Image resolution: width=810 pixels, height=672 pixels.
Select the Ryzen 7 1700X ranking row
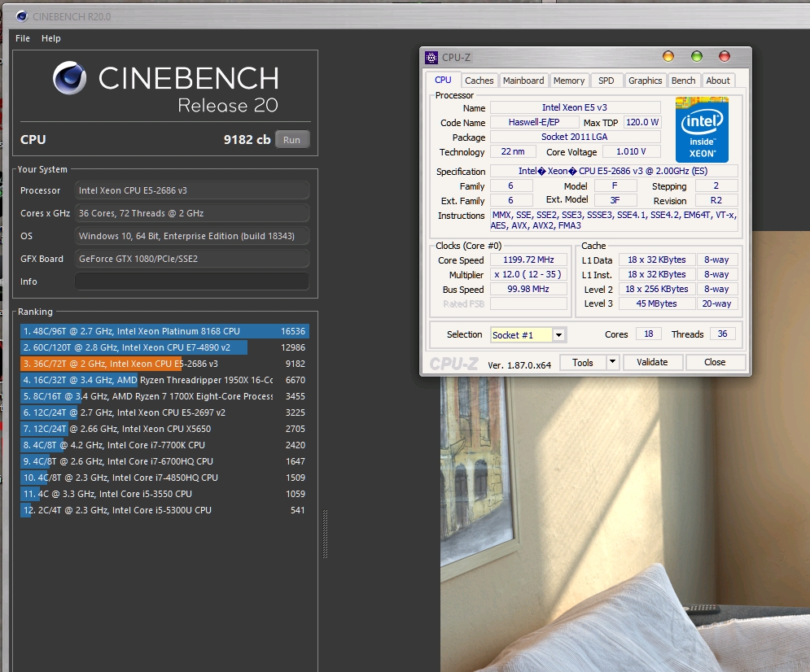(164, 396)
